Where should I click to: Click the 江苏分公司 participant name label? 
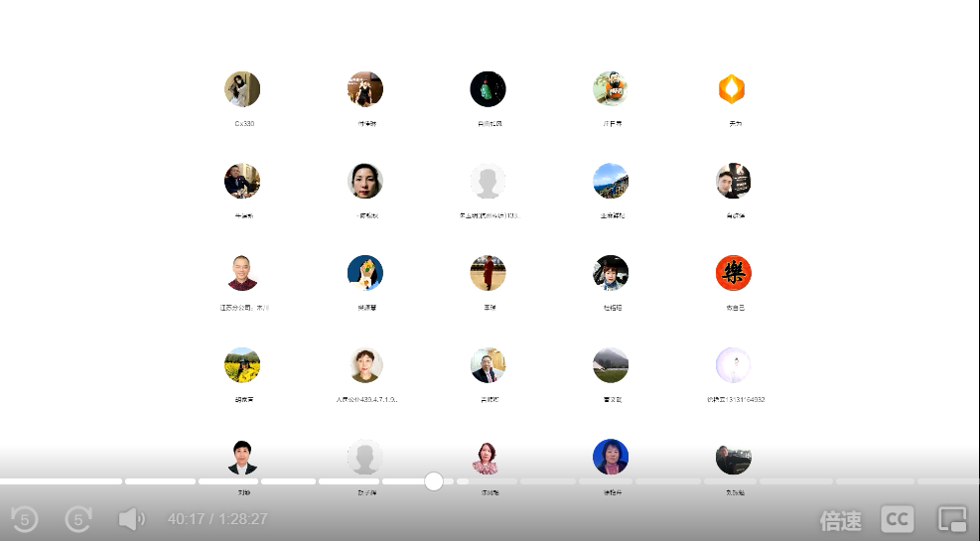[x=244, y=308]
